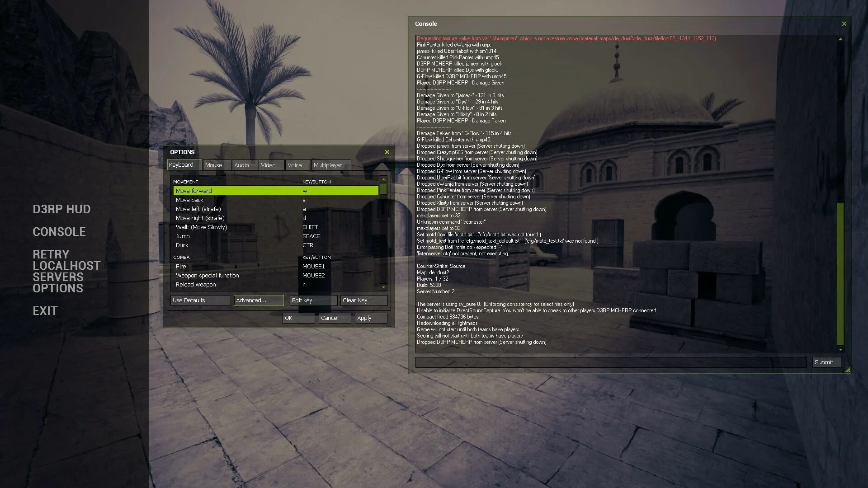
Task: Click 'Build: 5308' line in Console
Action: (429, 285)
